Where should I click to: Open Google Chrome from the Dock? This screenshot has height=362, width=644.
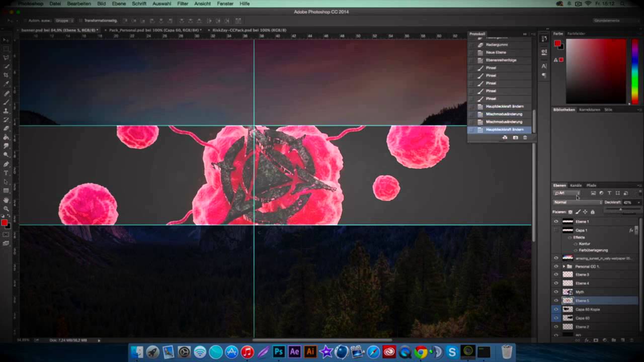pos(421,352)
